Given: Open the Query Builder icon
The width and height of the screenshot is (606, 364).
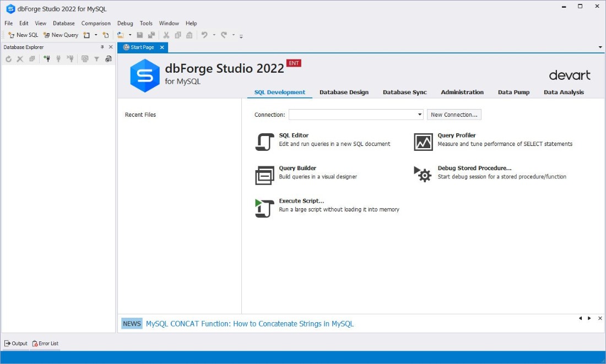Looking at the screenshot, I should point(264,175).
